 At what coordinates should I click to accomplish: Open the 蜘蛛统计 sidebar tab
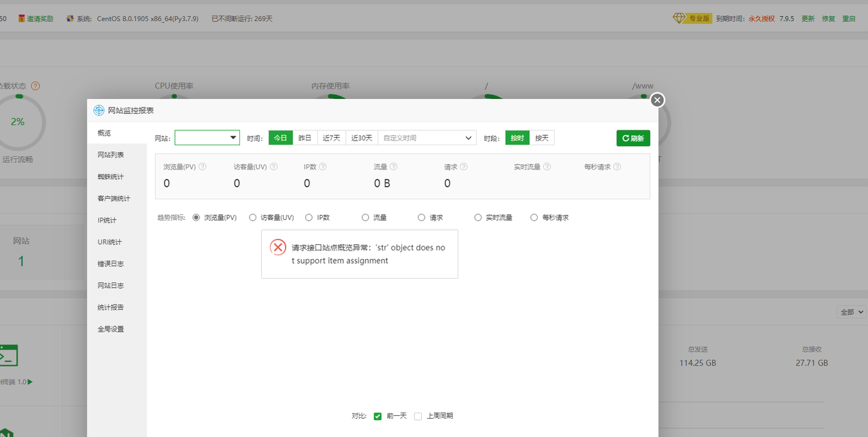[x=117, y=176]
